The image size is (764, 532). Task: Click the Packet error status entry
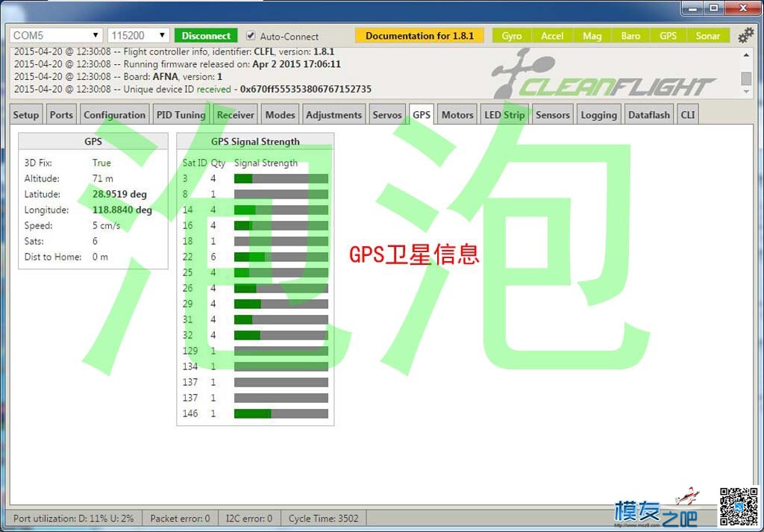[x=180, y=519]
